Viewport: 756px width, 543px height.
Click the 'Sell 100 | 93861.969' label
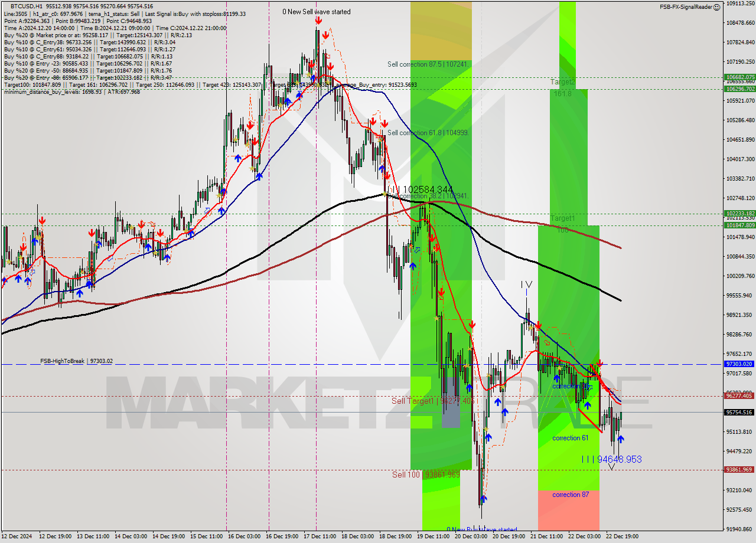click(426, 475)
